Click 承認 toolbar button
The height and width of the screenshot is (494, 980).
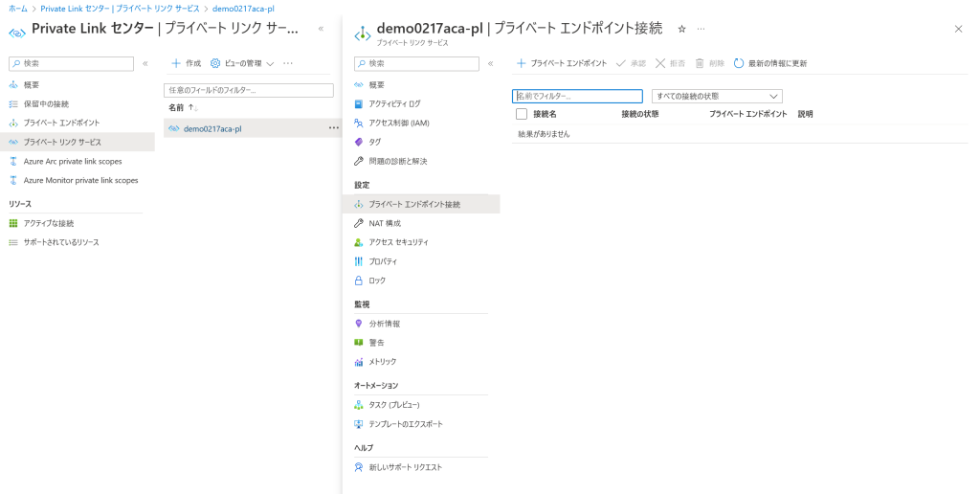pyautogui.click(x=631, y=63)
